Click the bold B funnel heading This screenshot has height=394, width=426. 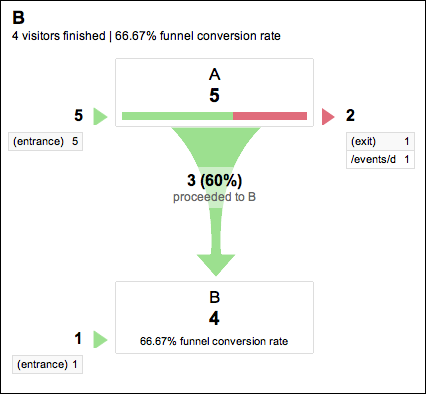pos(18,18)
